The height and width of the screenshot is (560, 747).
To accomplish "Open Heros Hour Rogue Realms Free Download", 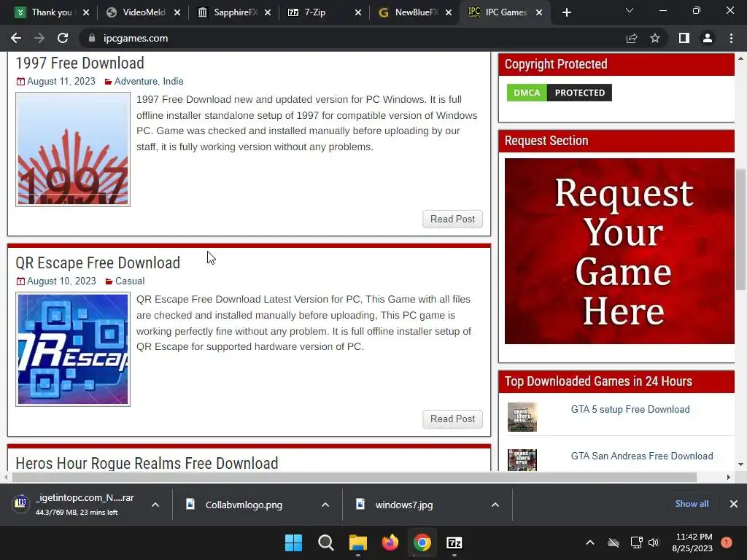I will (147, 463).
